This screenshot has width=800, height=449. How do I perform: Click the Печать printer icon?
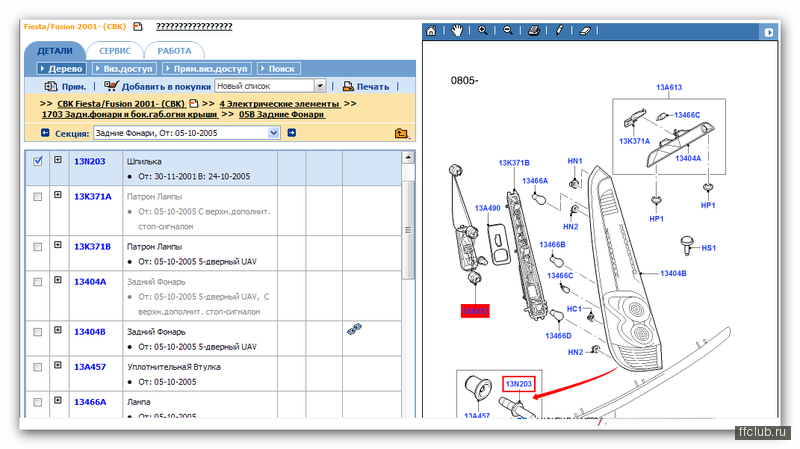pos(348,86)
